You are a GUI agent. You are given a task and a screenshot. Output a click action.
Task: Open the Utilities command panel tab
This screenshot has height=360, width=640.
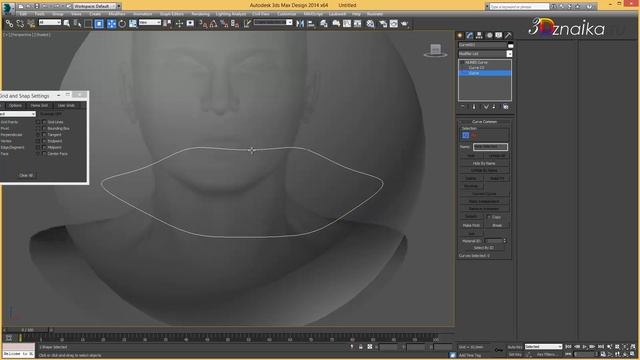point(508,36)
